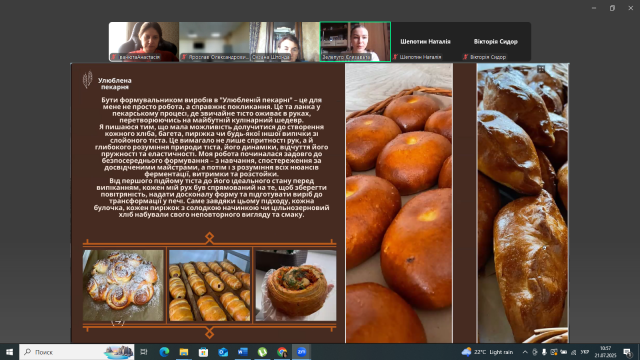Switch to Google Chrome in the taskbar
This screenshot has width=640, height=360.
[282, 352]
